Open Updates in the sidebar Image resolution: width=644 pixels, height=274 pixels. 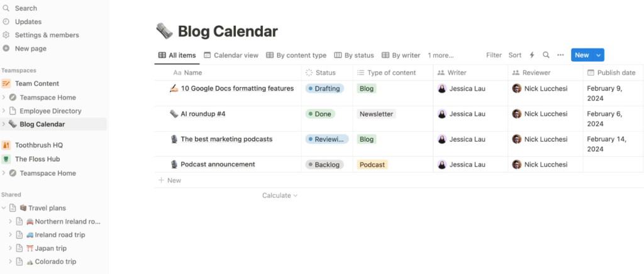28,21
